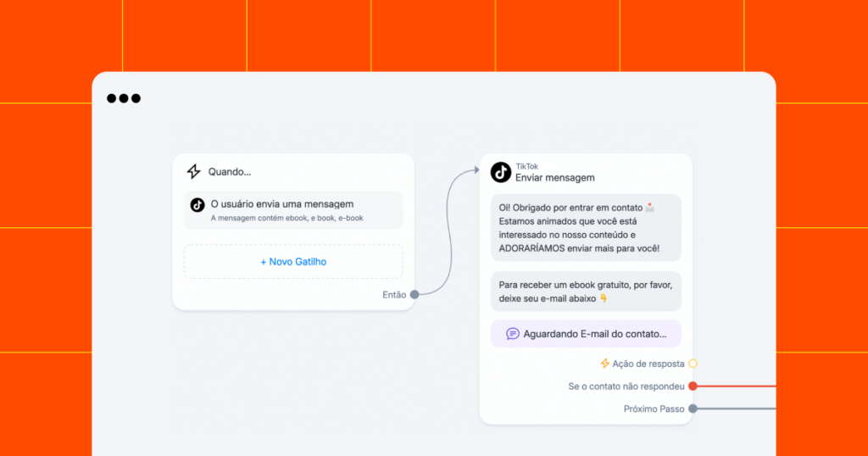868x456 pixels.
Task: Edit the 'Para receber um ebook gratuito' message
Action: click(586, 292)
